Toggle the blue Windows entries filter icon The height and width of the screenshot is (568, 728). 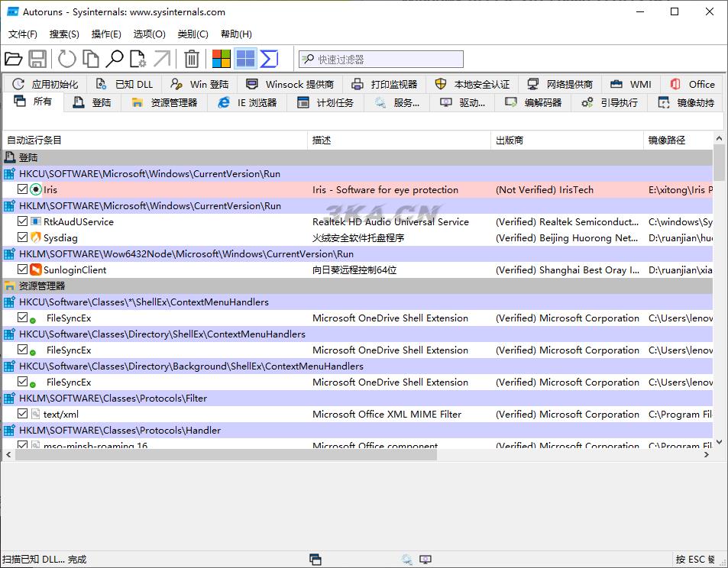245,59
